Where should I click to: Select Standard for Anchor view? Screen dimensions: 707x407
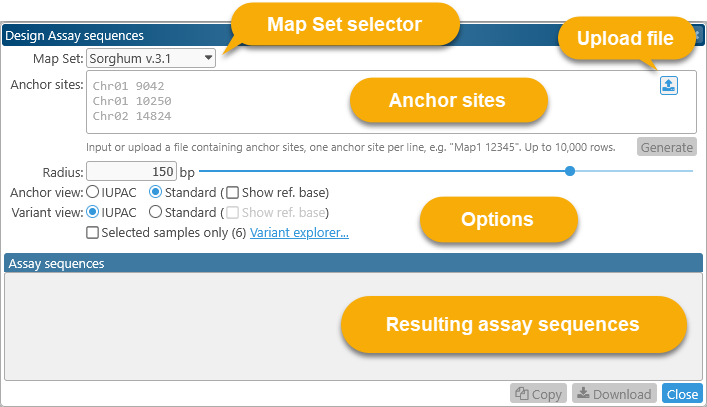click(156, 192)
